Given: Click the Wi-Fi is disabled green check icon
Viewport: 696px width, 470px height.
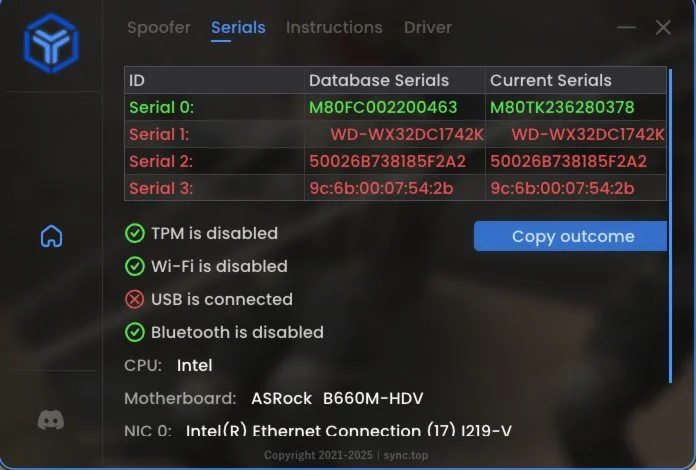Looking at the screenshot, I should (x=135, y=266).
